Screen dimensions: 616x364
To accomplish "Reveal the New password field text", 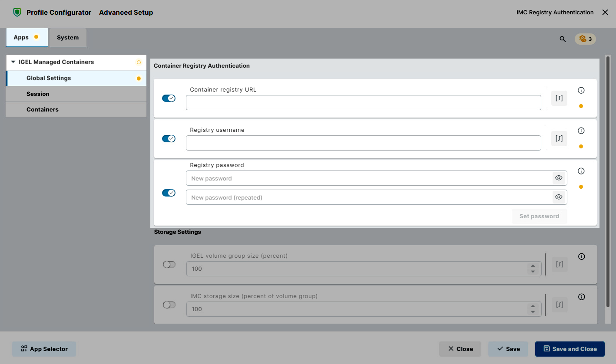I will point(559,178).
